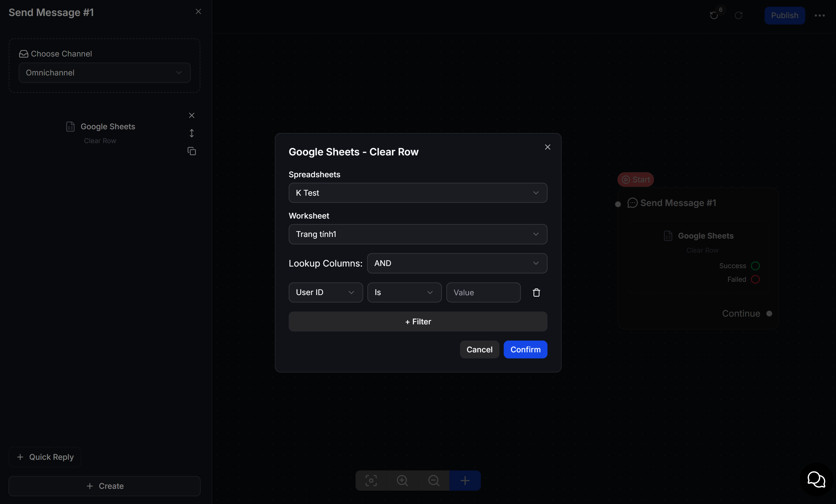The width and height of the screenshot is (836, 504).
Task: Click the Value input field
Action: pos(483,292)
